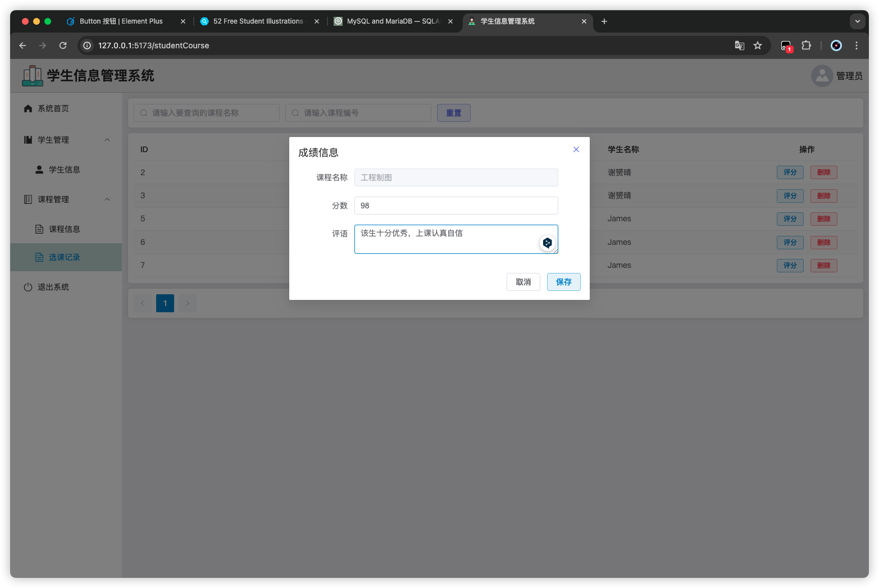Click the 选课记录 document icon in sidebar
Screen dimensions: 879x588
(x=39, y=257)
